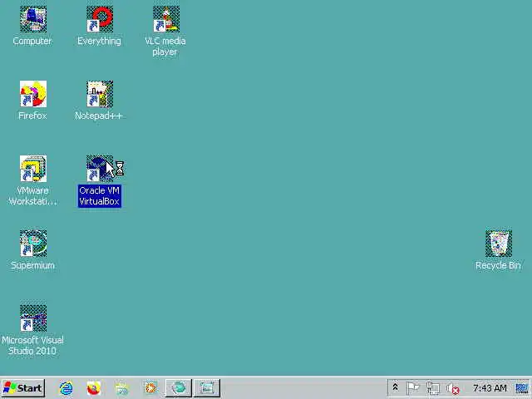This screenshot has width=532, height=399.
Task: Launch Internet Explorer from the taskbar
Action: coord(66,388)
